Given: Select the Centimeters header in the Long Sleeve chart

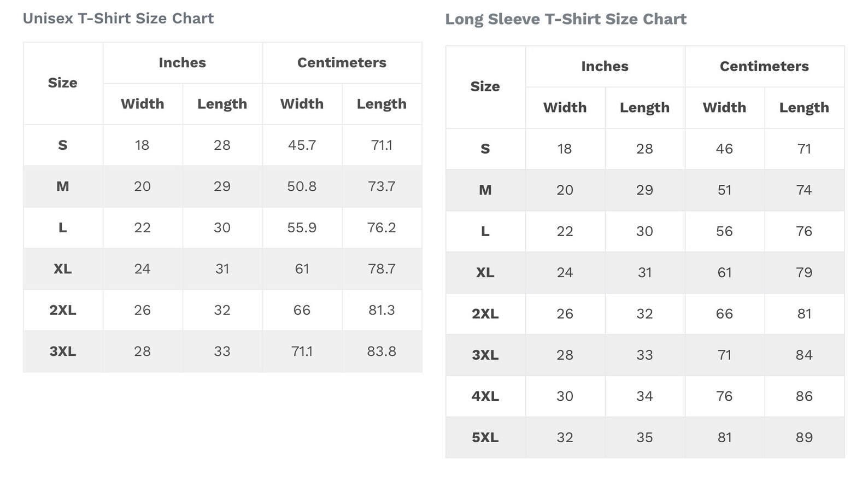Looking at the screenshot, I should 765,67.
